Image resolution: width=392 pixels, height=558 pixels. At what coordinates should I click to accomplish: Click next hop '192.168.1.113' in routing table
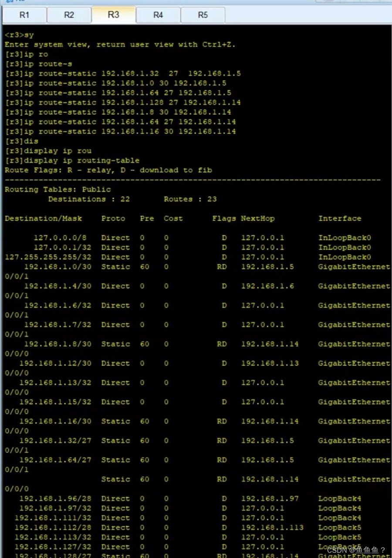(x=272, y=527)
